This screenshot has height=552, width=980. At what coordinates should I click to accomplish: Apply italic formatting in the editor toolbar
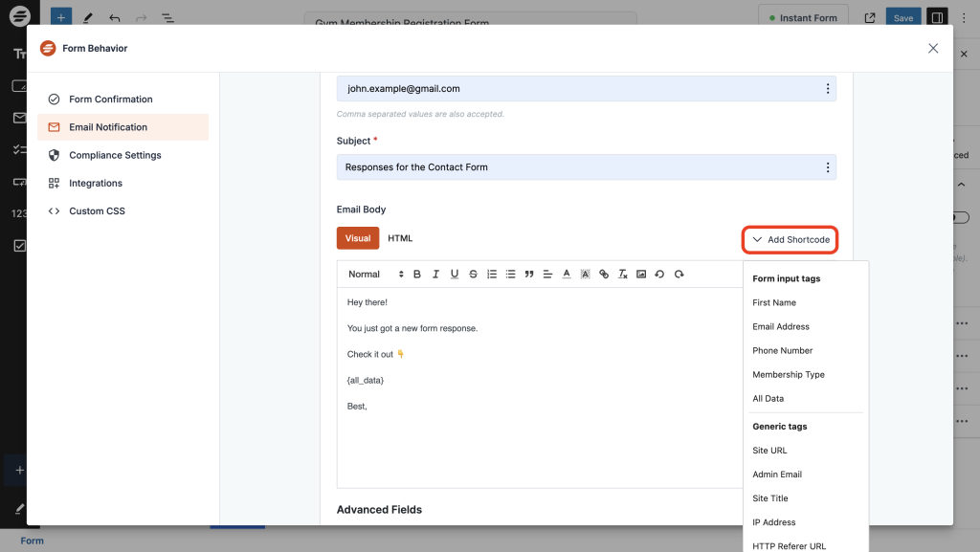[435, 275]
